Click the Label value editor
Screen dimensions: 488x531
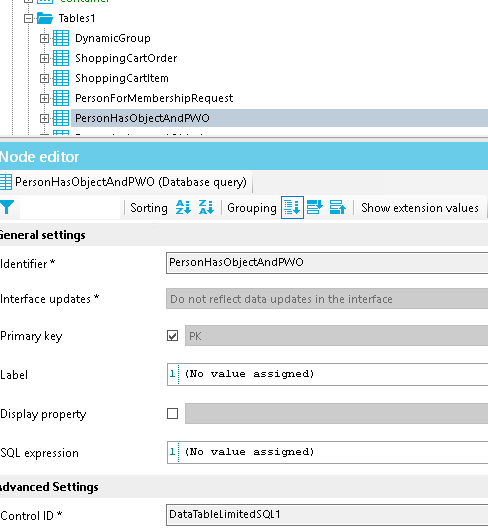point(327,374)
